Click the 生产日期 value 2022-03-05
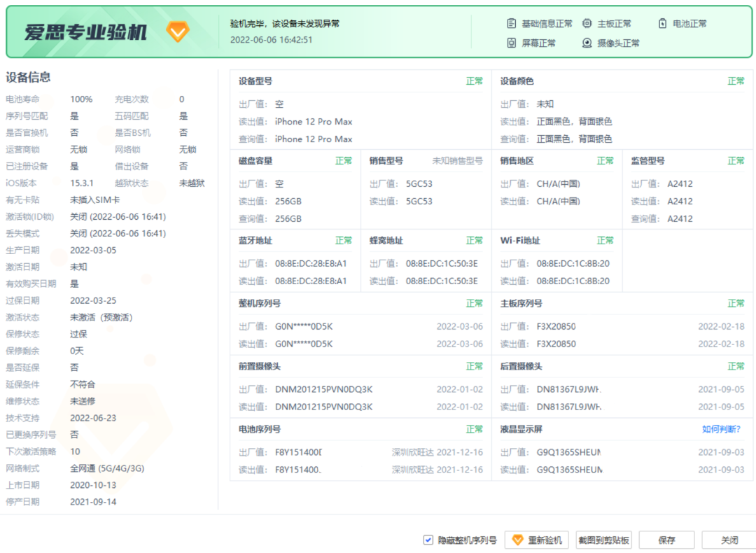 pyautogui.click(x=93, y=250)
